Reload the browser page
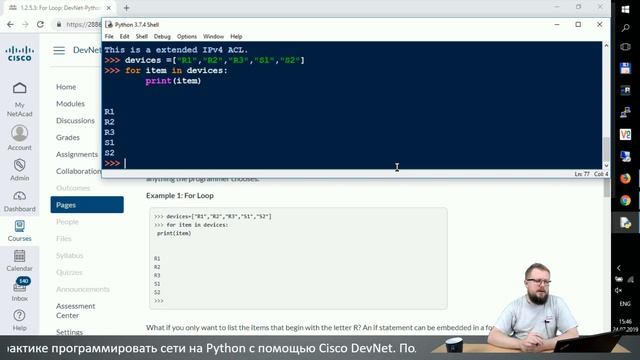This screenshot has width=640, height=360. pyautogui.click(x=40, y=24)
